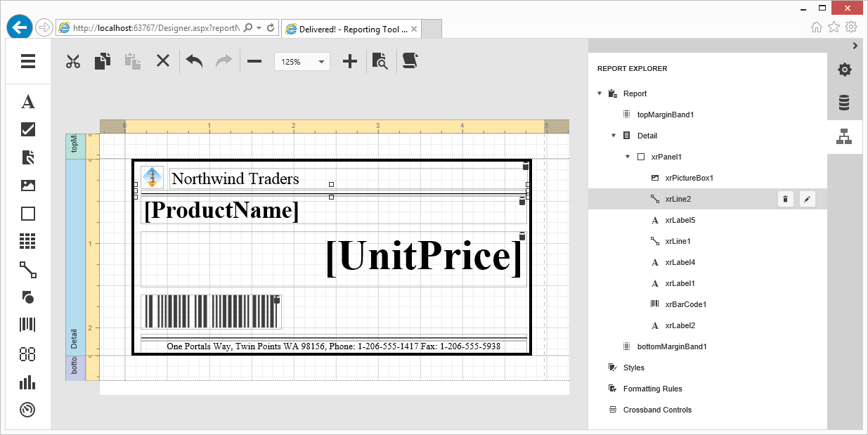Select the Gauge tool in toolbox
The height and width of the screenshot is (435, 868).
click(28, 410)
